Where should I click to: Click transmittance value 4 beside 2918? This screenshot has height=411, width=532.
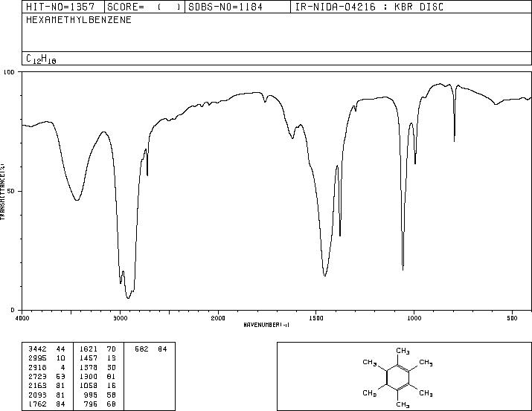point(63,367)
